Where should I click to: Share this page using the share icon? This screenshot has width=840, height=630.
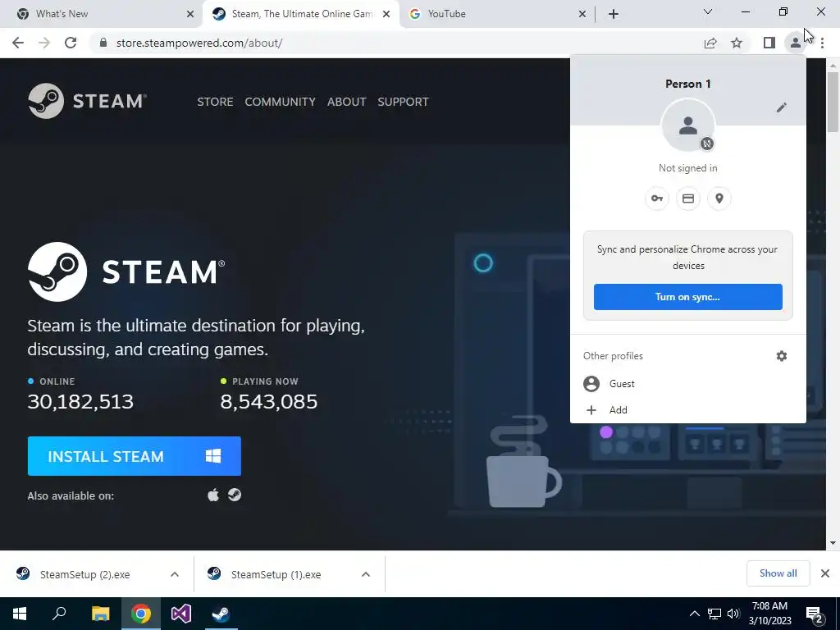point(710,43)
